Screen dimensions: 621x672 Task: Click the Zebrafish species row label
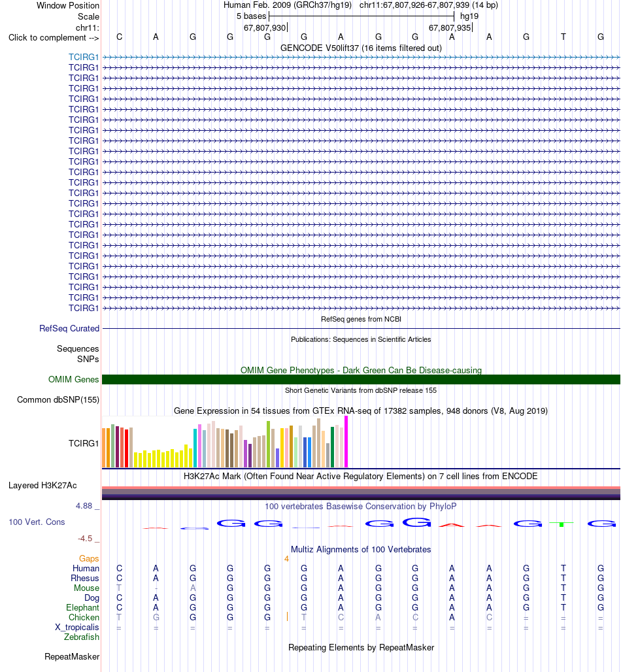point(82,637)
